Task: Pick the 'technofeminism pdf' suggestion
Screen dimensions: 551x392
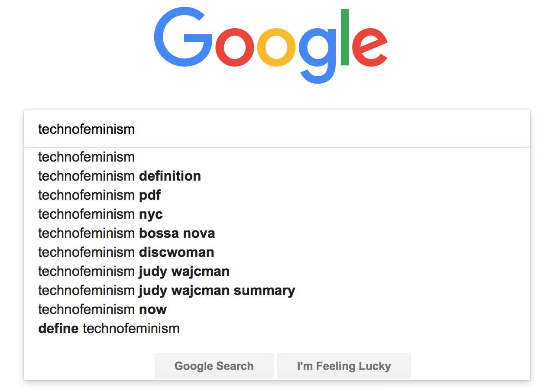Action: coord(99,195)
